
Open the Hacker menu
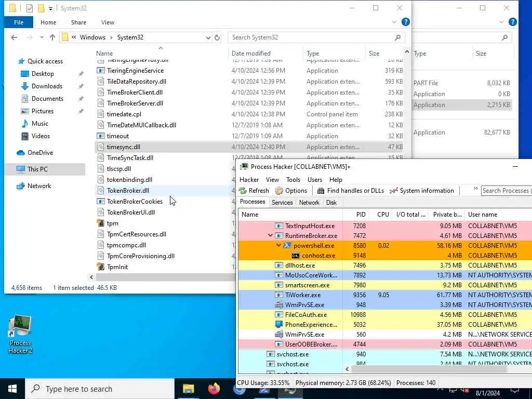[x=249, y=179]
